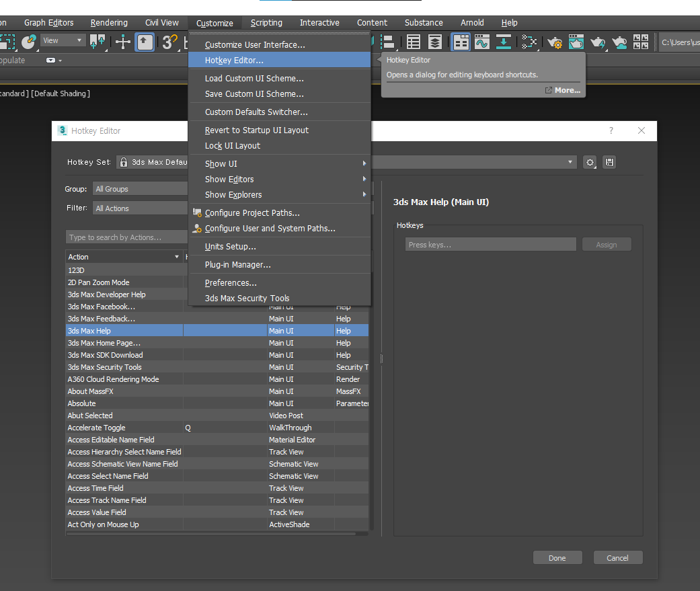The width and height of the screenshot is (700, 591).
Task: Click the hotkey set settings gear icon
Action: point(590,163)
